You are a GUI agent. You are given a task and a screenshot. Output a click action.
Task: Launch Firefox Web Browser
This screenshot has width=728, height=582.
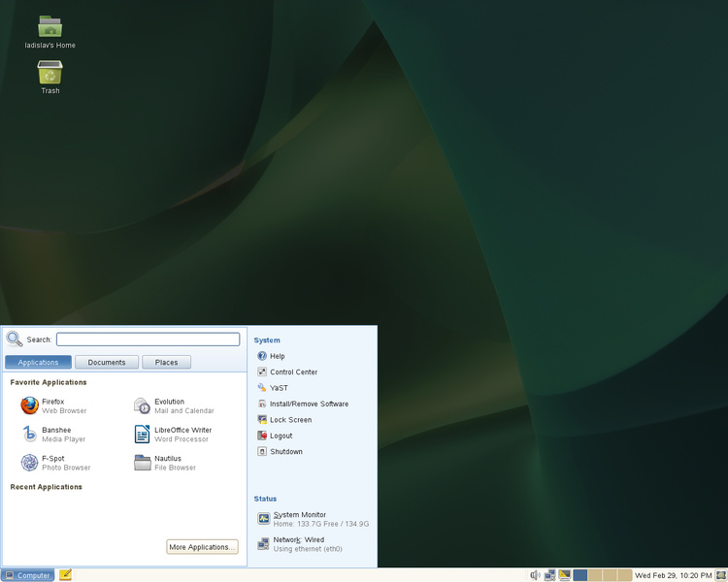[x=53, y=405]
